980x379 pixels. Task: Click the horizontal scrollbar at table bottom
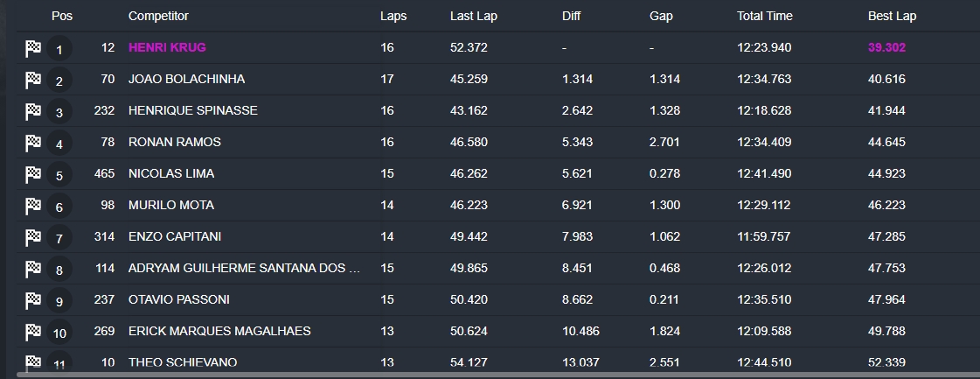click(x=498, y=375)
